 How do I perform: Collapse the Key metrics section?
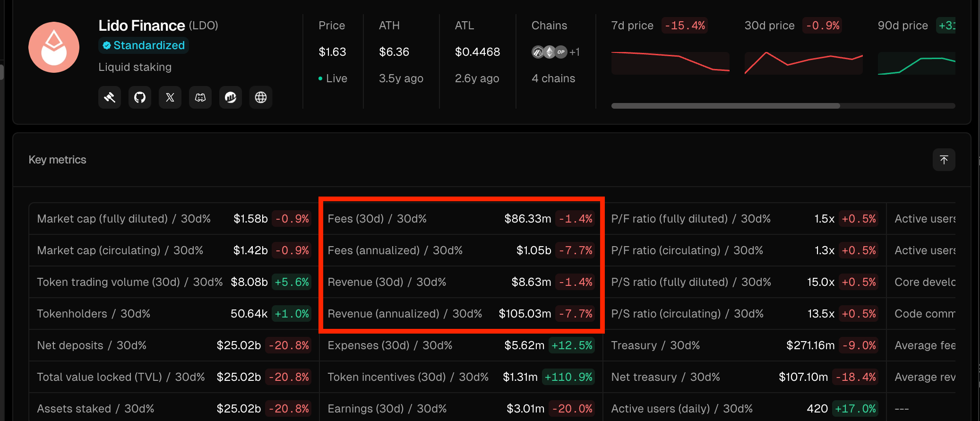point(944,160)
